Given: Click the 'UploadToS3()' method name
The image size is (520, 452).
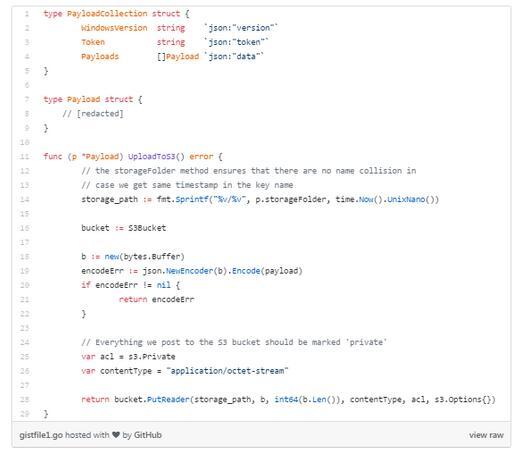Looking at the screenshot, I should pos(156,157).
